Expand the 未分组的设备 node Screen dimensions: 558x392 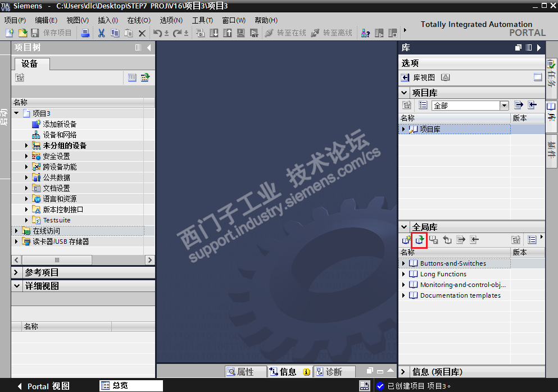click(x=26, y=145)
